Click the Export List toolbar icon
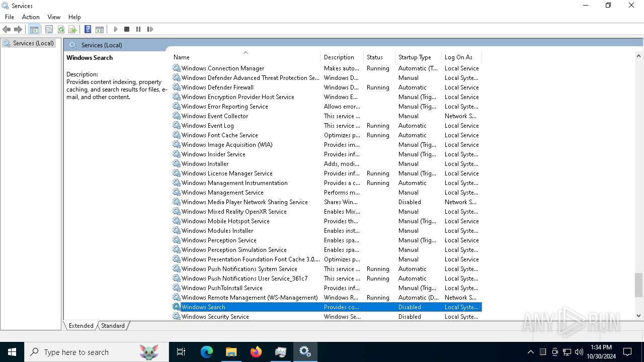This screenshot has height=362, width=644. [72, 29]
